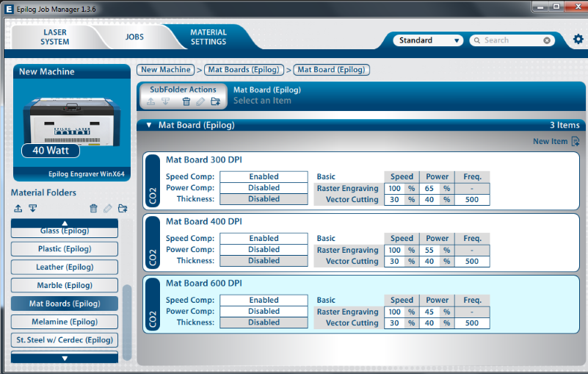Click raster power 45 in Mat Board 600 DPI
The image size is (588, 374).
pyautogui.click(x=429, y=312)
